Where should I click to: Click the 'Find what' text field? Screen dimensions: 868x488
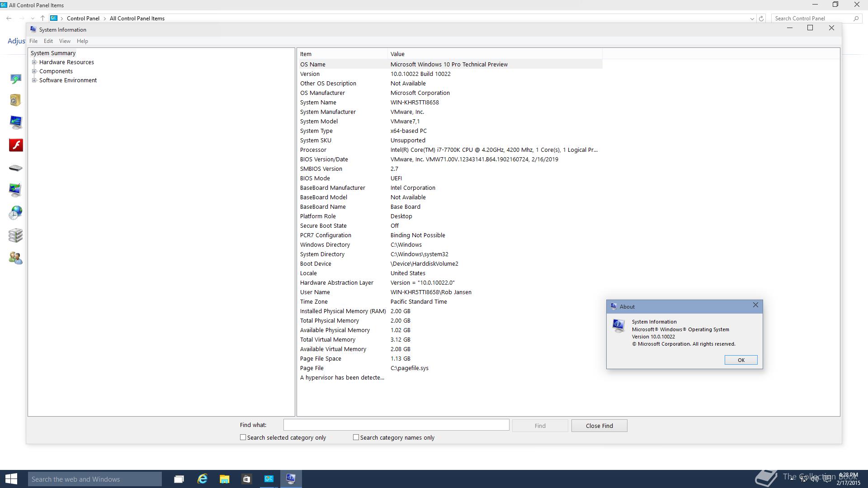396,425
